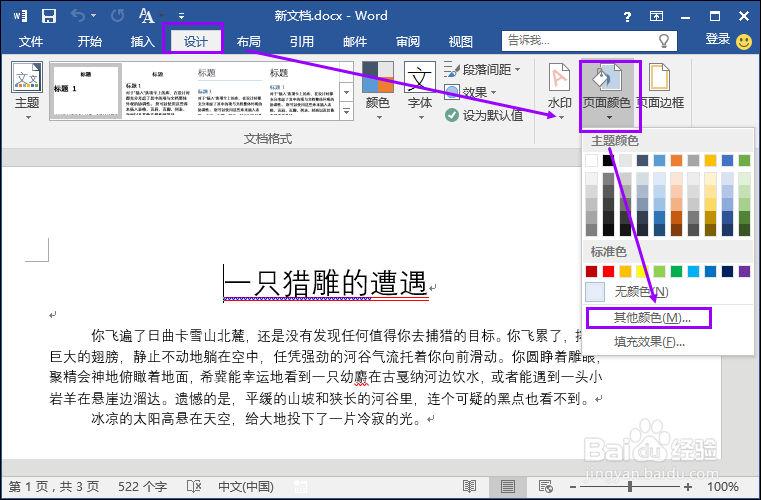
Task: Click the zoom out minus button
Action: [x=573, y=487]
